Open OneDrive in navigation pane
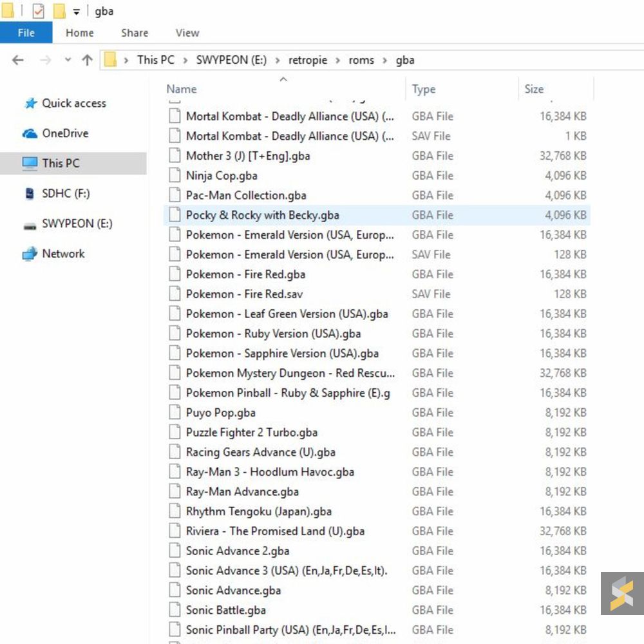 (65, 133)
